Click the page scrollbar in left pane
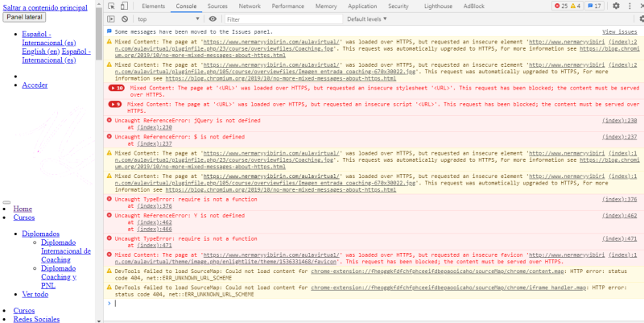This screenshot has height=323, width=644. pos(99,35)
